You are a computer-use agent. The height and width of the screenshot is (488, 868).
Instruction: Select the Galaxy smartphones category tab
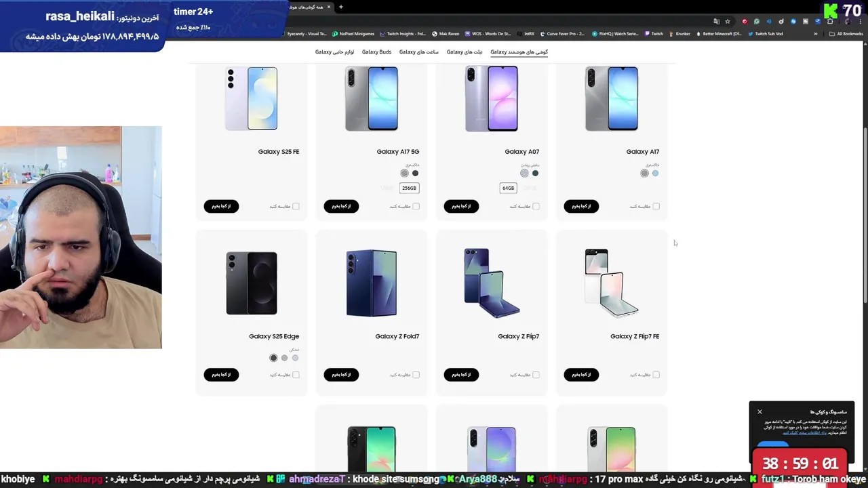(519, 52)
